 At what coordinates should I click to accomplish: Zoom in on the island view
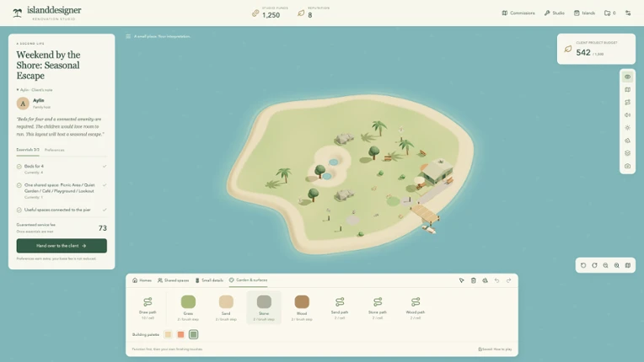point(616,265)
